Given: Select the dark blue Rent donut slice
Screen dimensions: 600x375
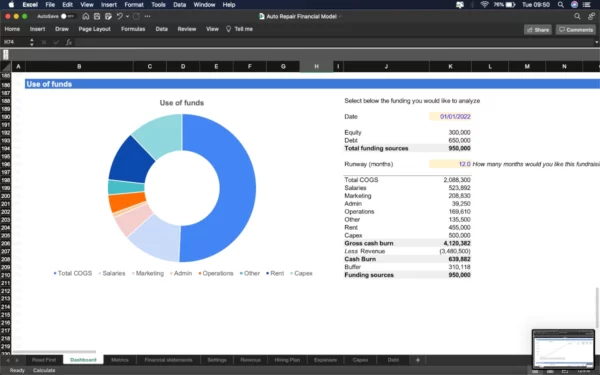Looking at the screenshot, I should point(130,161).
